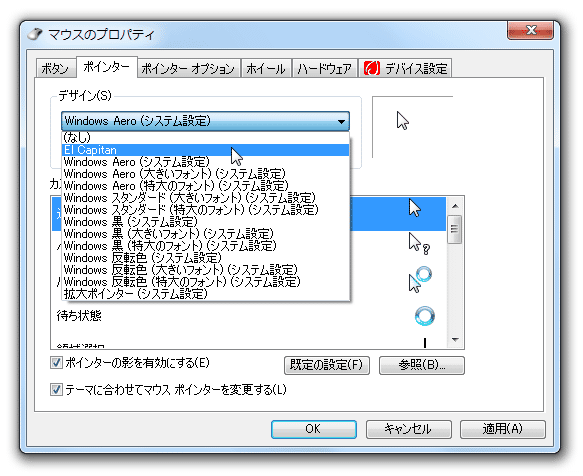Switch to the ボタン tab
Image resolution: width=583 pixels, height=476 pixels.
55,68
